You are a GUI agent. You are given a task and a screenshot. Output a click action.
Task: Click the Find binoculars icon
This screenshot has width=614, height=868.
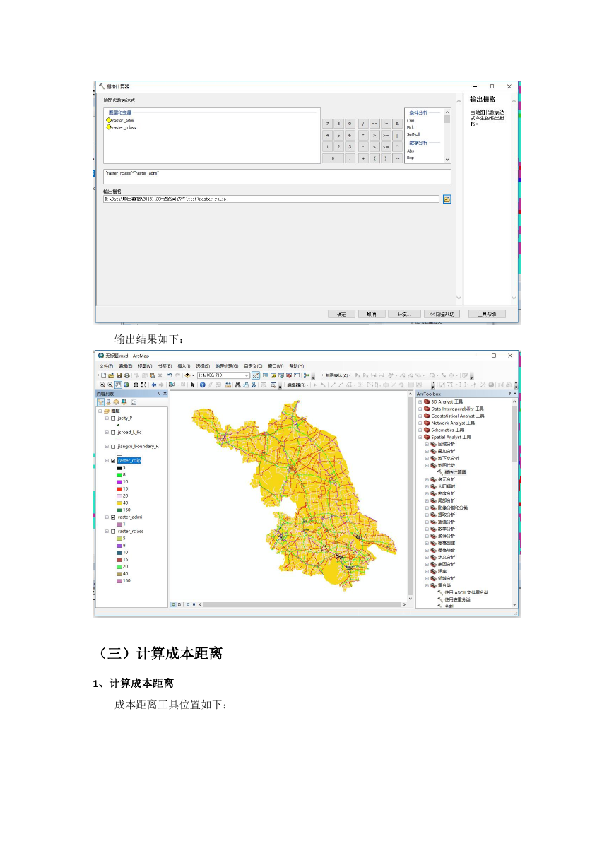[x=238, y=385]
